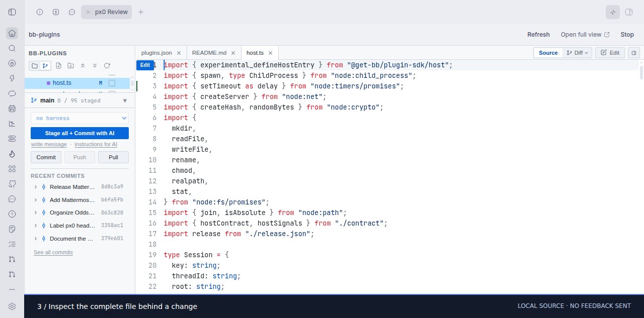Refresh the file tree with the reload icon
The width and height of the screenshot is (644, 318).
pos(107,66)
